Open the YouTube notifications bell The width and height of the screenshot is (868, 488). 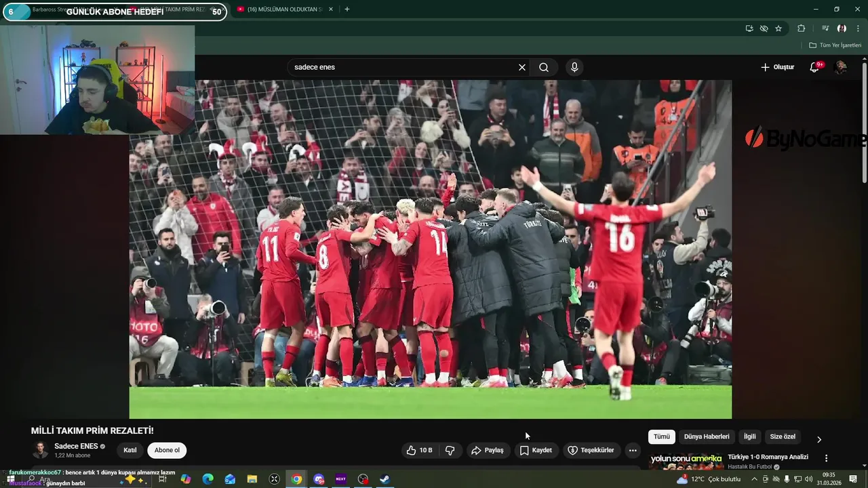(815, 67)
